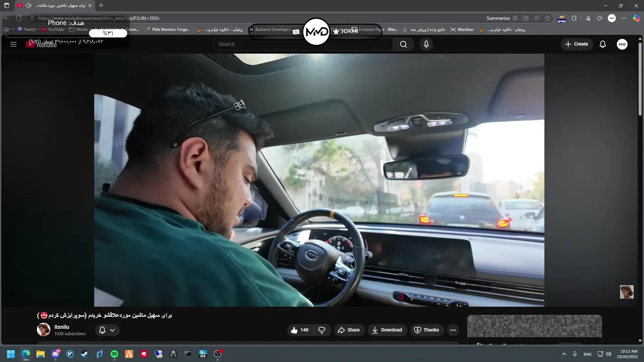Screen dimensions: 644x362
Task: Show hidden system tray icons chevron
Action: point(564,354)
